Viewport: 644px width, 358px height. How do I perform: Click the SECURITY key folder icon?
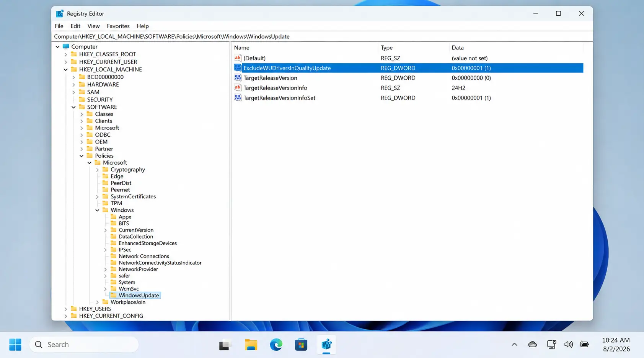pos(82,100)
